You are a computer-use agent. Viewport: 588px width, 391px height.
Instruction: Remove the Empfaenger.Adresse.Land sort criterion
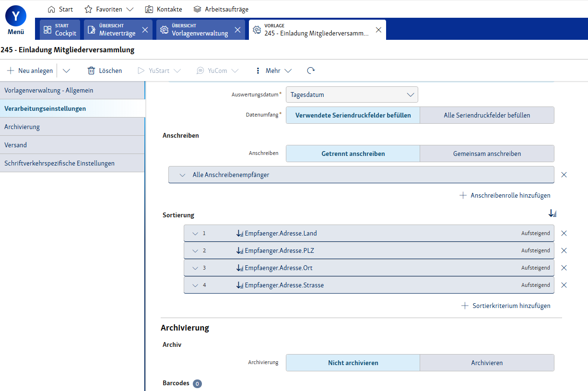point(564,233)
